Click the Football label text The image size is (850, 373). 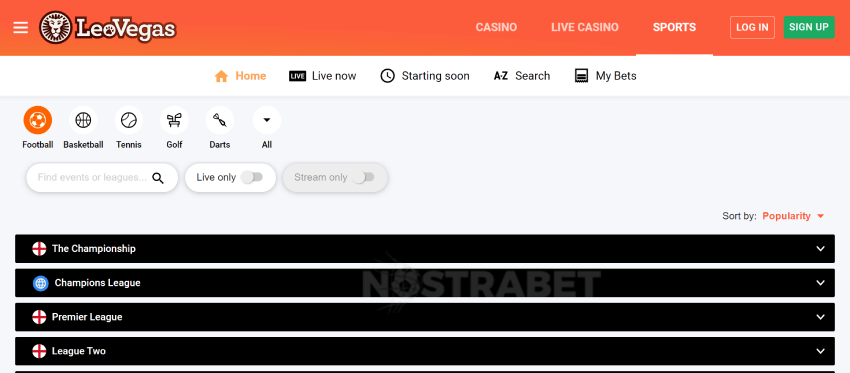tap(37, 145)
